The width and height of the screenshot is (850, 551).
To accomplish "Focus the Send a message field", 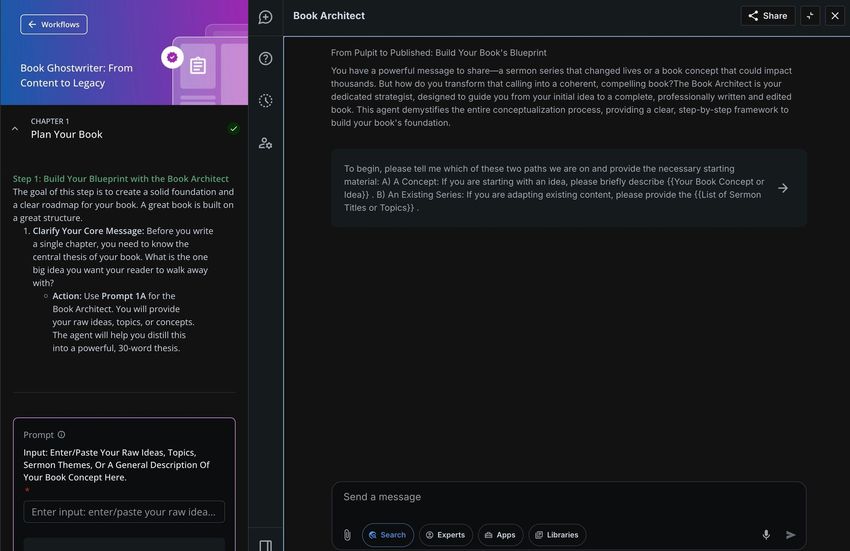I will (x=569, y=497).
